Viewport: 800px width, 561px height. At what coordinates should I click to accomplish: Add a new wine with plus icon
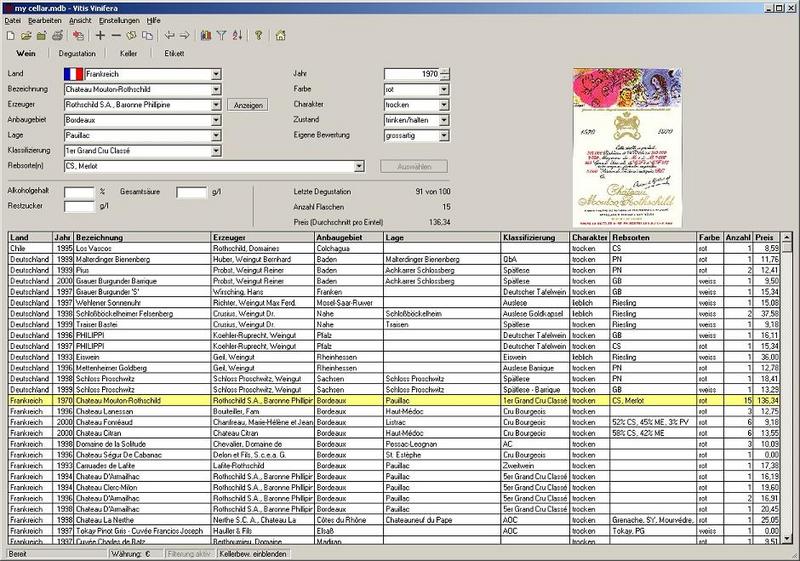pos(101,36)
